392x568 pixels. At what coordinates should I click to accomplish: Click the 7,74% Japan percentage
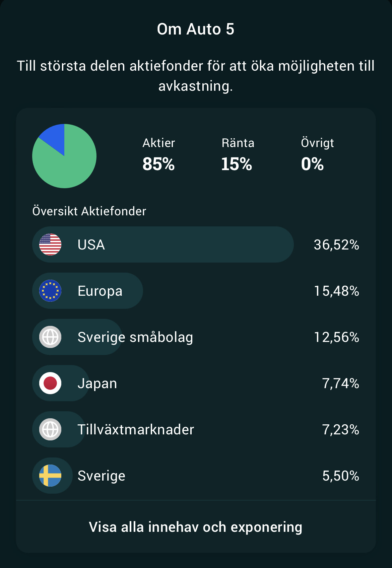click(x=340, y=383)
